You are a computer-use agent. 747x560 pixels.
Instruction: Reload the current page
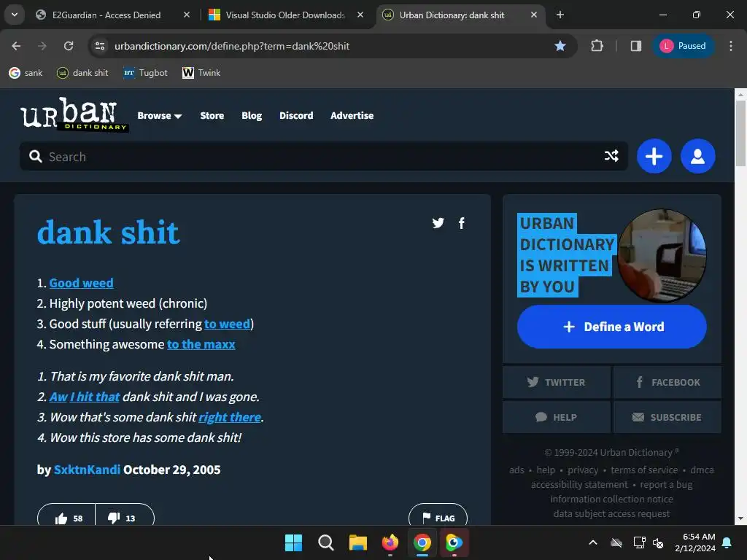click(x=69, y=46)
